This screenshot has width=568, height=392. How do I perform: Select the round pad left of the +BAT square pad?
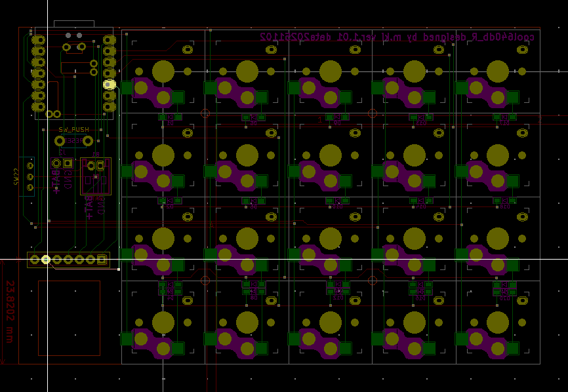coord(56,163)
